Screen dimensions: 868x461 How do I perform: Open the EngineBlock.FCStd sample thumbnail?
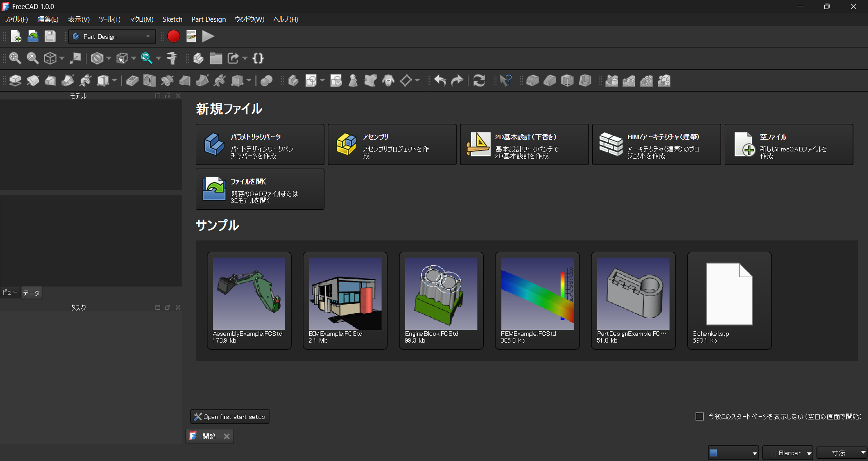click(x=441, y=294)
